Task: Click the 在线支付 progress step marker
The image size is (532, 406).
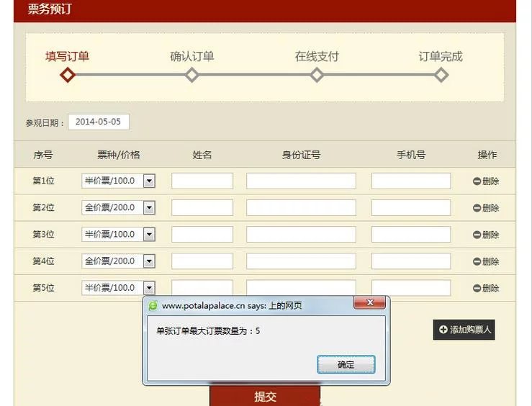Action: point(317,75)
